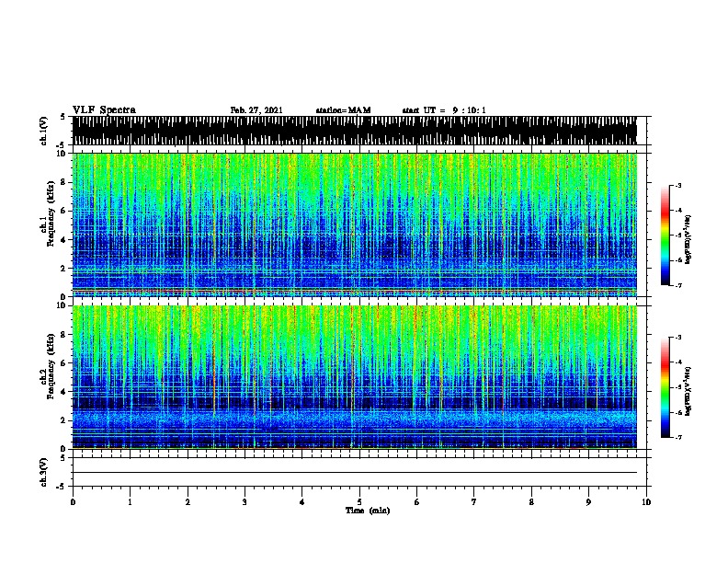
Task: Click time axis tick label "6"
Action: click(416, 501)
